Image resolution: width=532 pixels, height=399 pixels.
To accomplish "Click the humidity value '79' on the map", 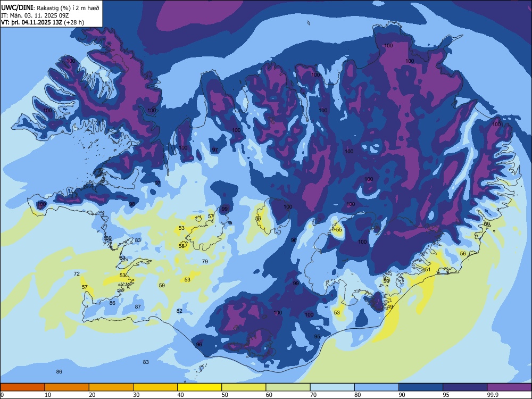I will (x=205, y=261).
